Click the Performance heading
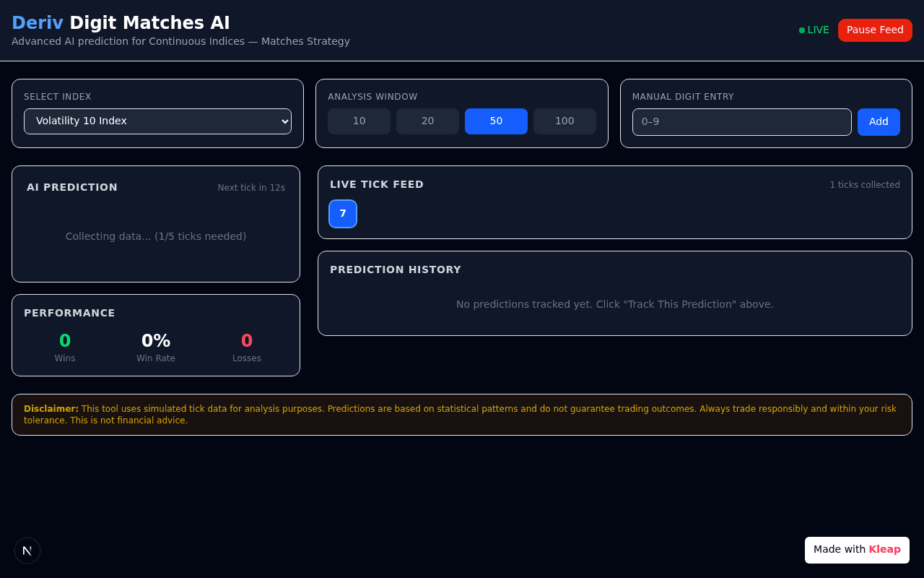Image resolution: width=924 pixels, height=578 pixels. point(69,313)
